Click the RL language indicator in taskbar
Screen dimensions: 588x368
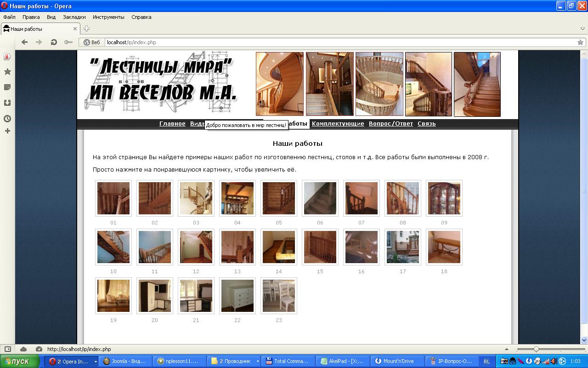click(x=487, y=361)
